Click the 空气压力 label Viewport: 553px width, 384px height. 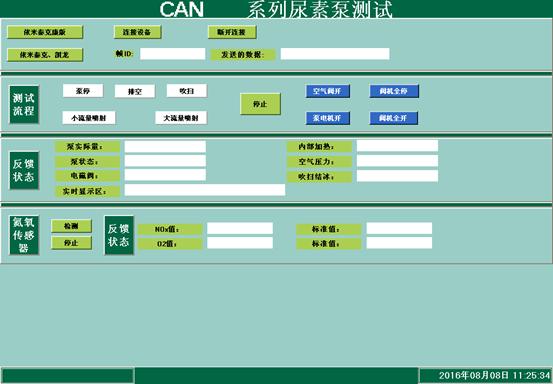[320, 161]
